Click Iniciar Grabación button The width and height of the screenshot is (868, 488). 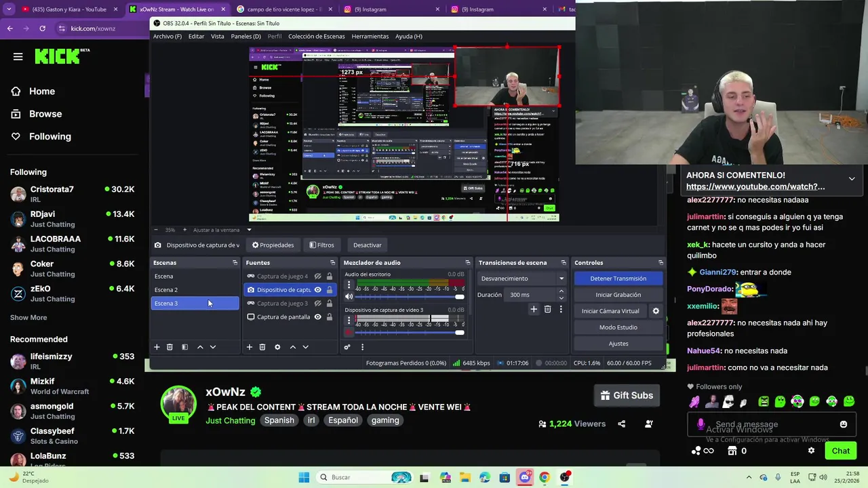click(x=618, y=295)
